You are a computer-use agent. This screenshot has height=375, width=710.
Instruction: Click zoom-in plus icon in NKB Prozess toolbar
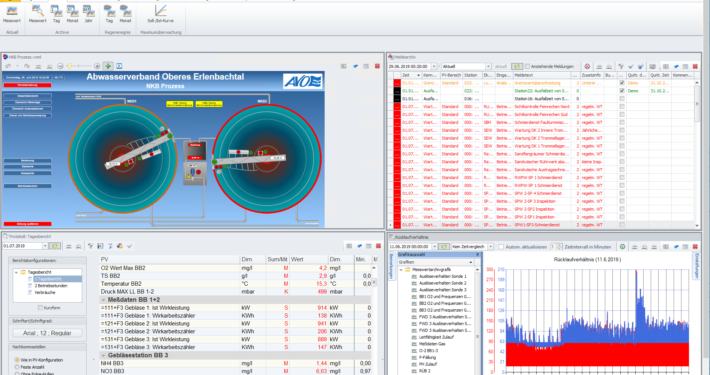[97, 66]
